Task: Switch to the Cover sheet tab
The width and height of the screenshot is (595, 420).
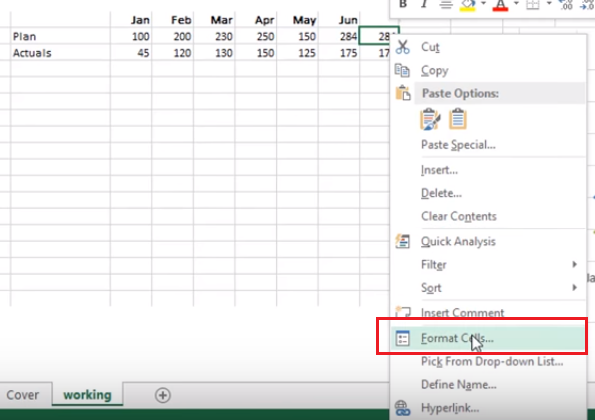Action: [23, 395]
